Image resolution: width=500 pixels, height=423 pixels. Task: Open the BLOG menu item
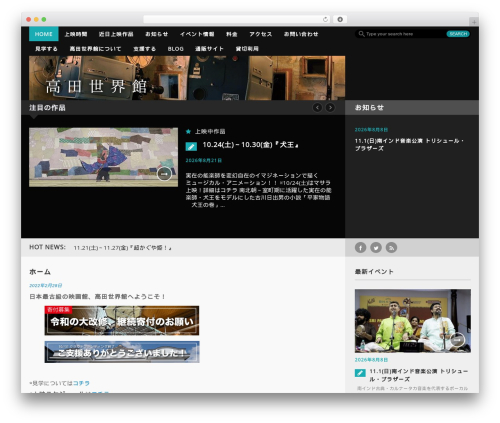[x=176, y=49]
